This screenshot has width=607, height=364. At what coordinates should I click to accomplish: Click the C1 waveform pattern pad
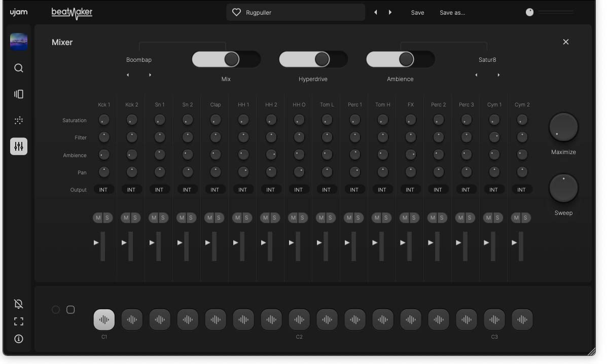tap(104, 320)
